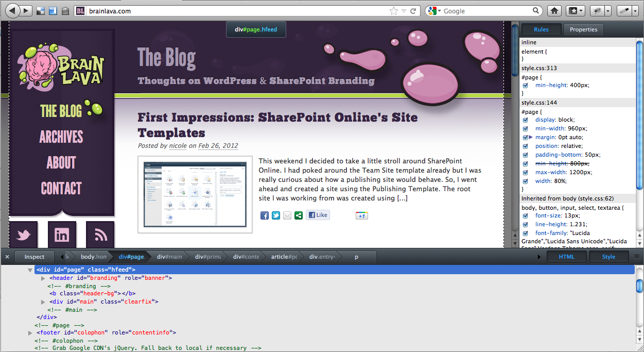Screen dimensions: 644x352
Task: Open the URL history dropdown arrow
Action: pyautogui.click(x=404, y=11)
